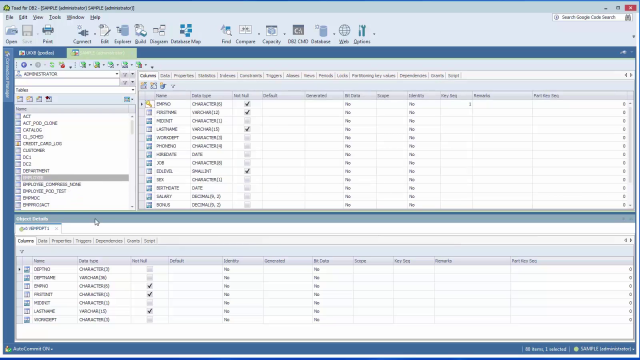Click first icon in Columns tab toolbar
640x360 pixels.
[x=144, y=86]
